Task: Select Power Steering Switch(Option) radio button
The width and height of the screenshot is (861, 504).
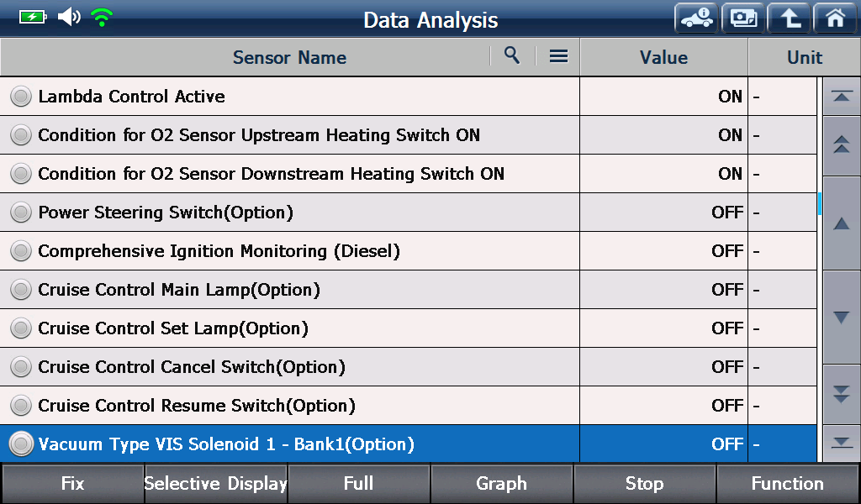Action: [21, 213]
